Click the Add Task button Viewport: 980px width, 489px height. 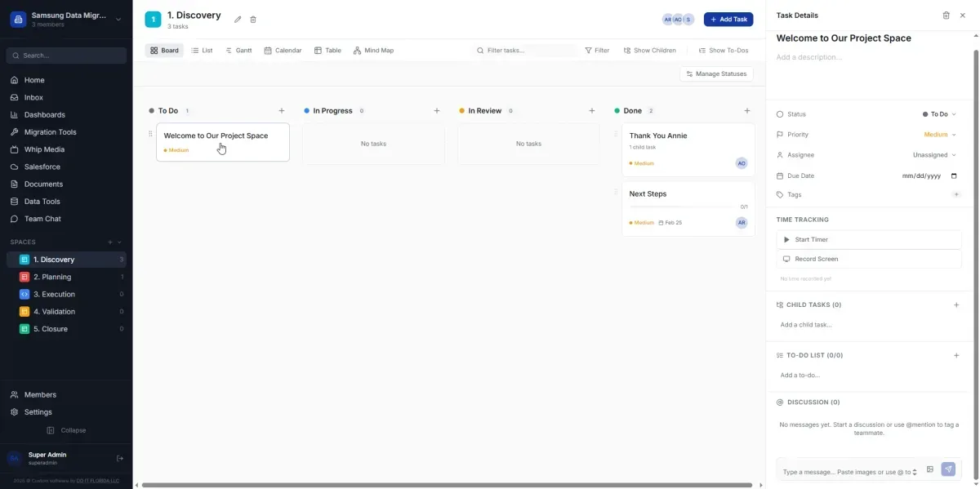(x=728, y=20)
